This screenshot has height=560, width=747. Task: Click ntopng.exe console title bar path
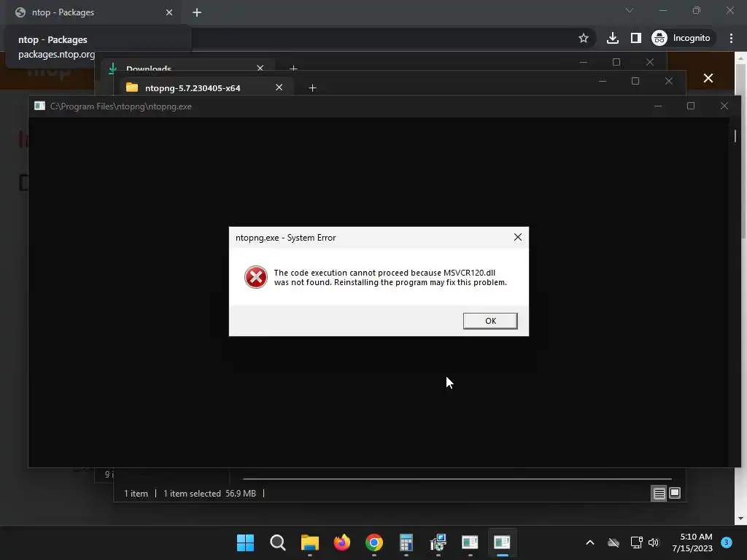pyautogui.click(x=121, y=106)
